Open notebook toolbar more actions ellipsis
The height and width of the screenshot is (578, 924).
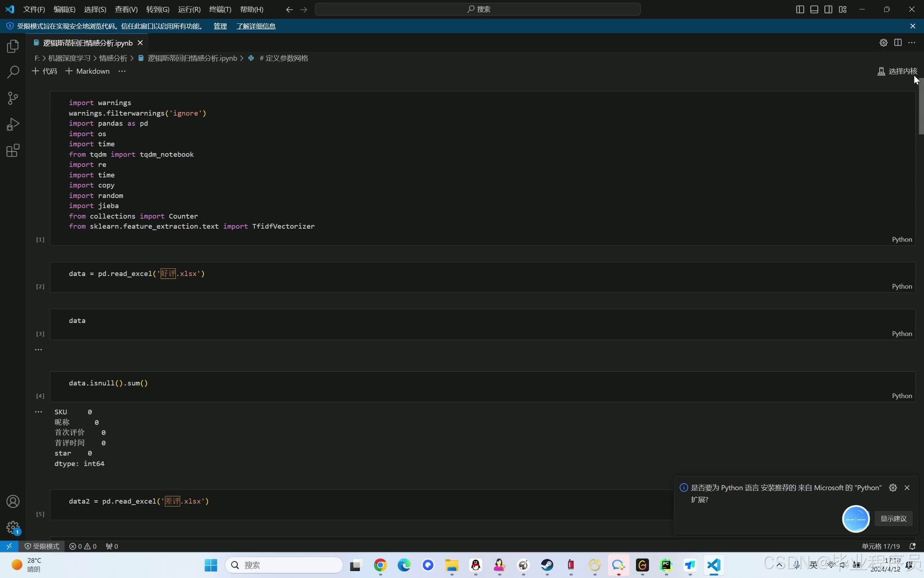coord(122,71)
